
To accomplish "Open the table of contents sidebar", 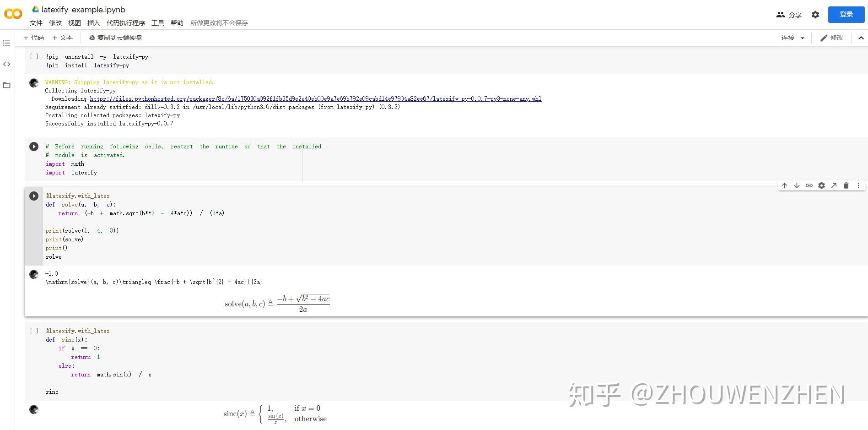I will tap(6, 43).
